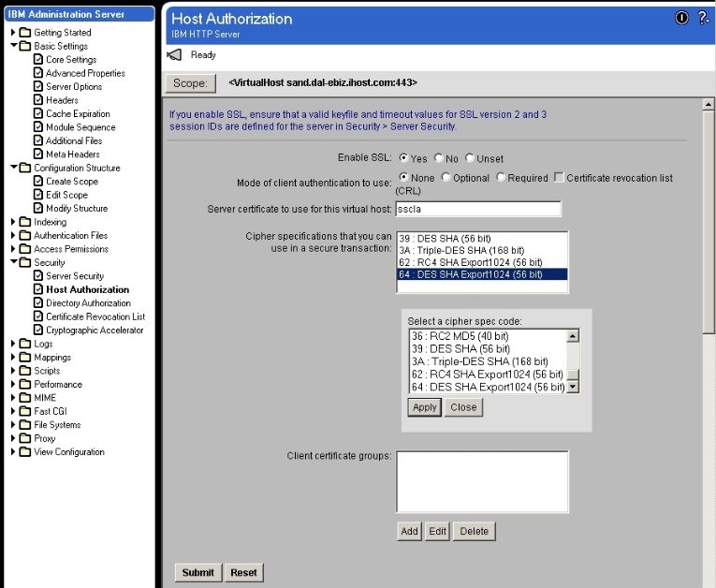This screenshot has height=588, width=716.
Task: Click Core Settings page icon
Action: point(38,59)
